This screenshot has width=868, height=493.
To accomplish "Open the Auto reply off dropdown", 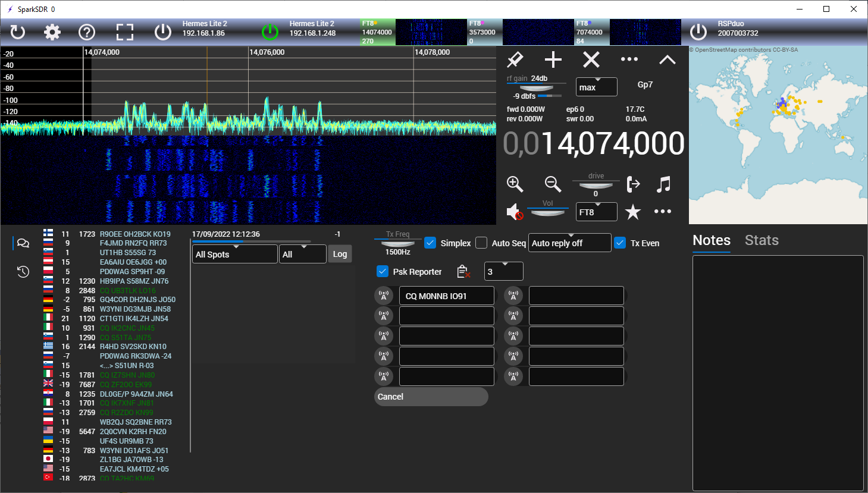I will [569, 243].
